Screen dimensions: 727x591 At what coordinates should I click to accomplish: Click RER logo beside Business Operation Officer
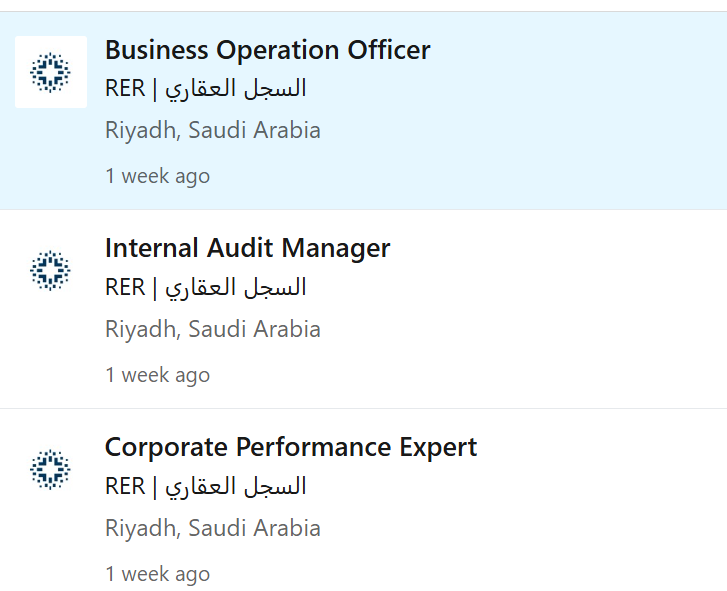(51, 72)
